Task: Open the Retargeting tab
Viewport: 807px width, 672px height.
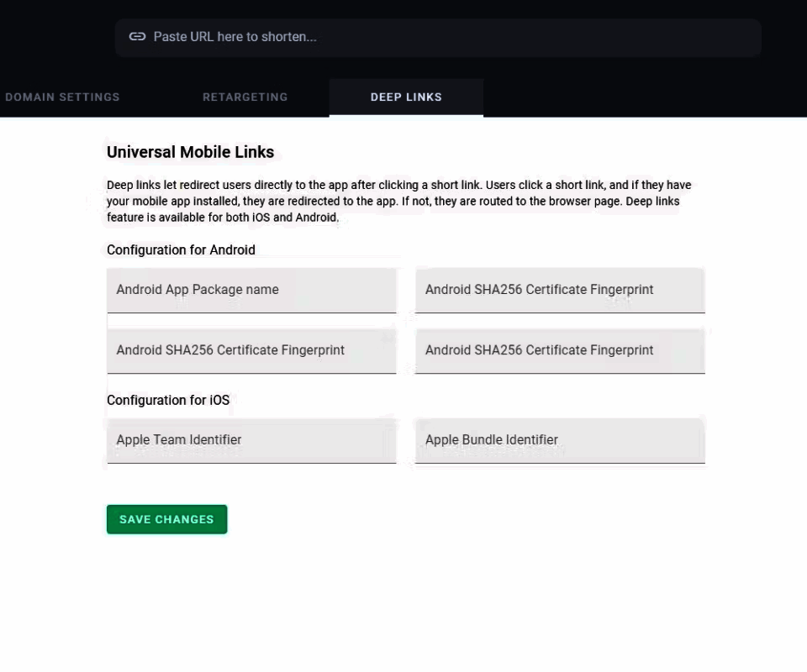Action: pos(245,97)
